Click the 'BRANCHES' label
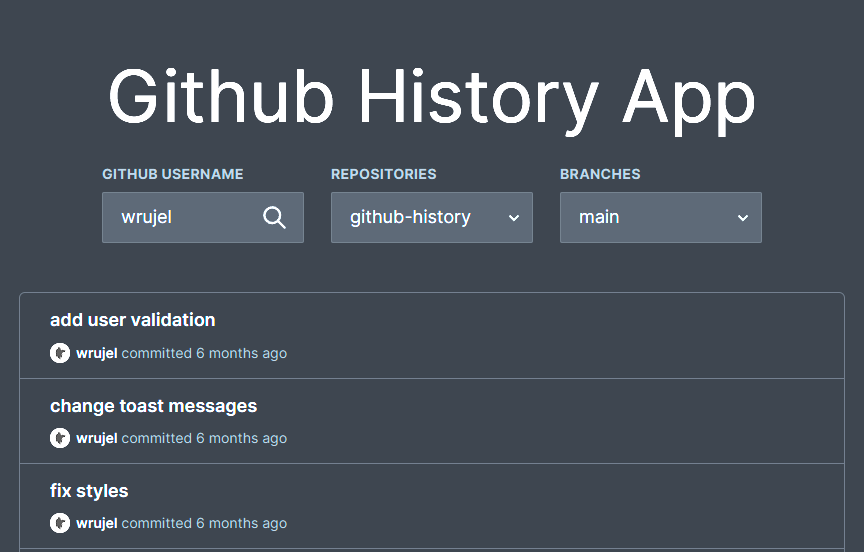 click(x=600, y=174)
